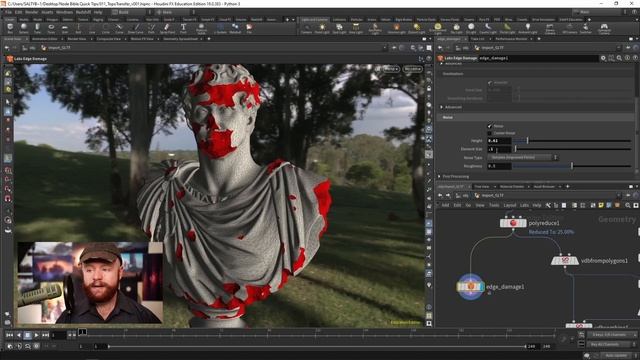Open the left shelf set options arrow
This screenshot has width=640, height=360.
tap(293, 19)
